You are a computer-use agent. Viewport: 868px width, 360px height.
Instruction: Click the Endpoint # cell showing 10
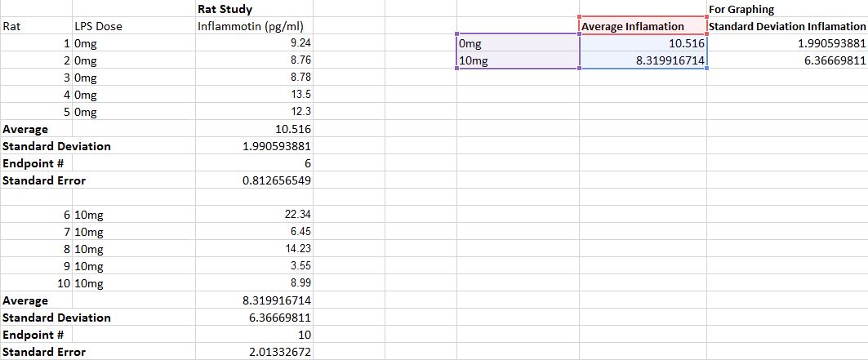[253, 335]
